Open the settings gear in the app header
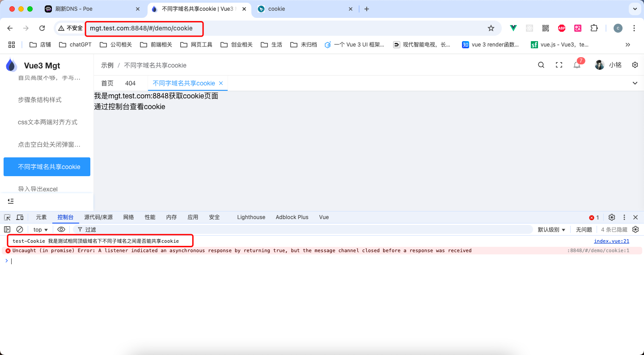The image size is (644, 355). 635,65
